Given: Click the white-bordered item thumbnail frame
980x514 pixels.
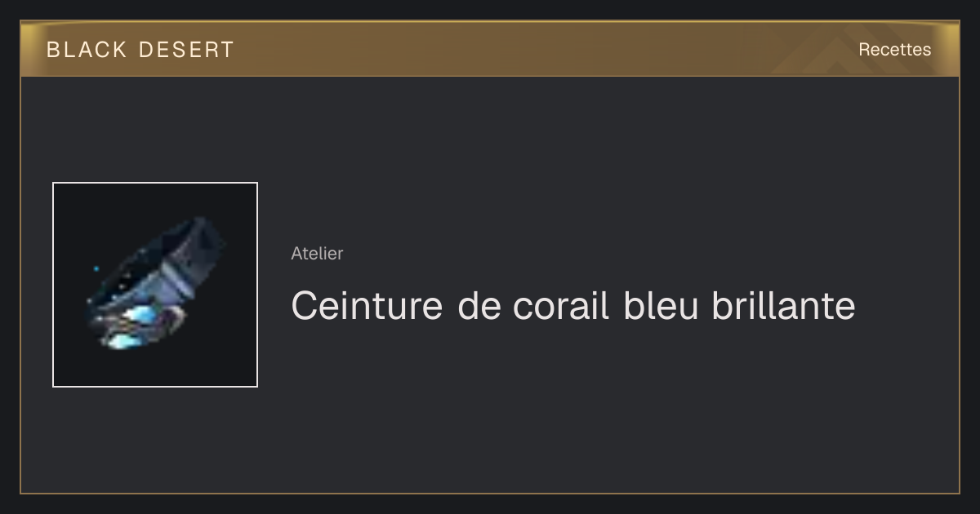Looking at the screenshot, I should pyautogui.click(x=155, y=285).
